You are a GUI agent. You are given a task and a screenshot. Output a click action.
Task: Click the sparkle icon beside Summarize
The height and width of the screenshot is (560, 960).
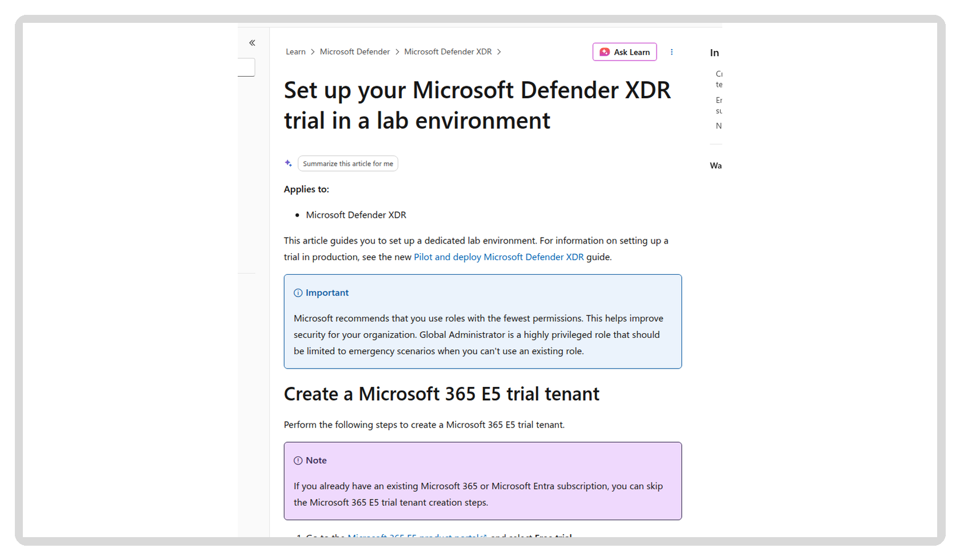click(x=289, y=163)
